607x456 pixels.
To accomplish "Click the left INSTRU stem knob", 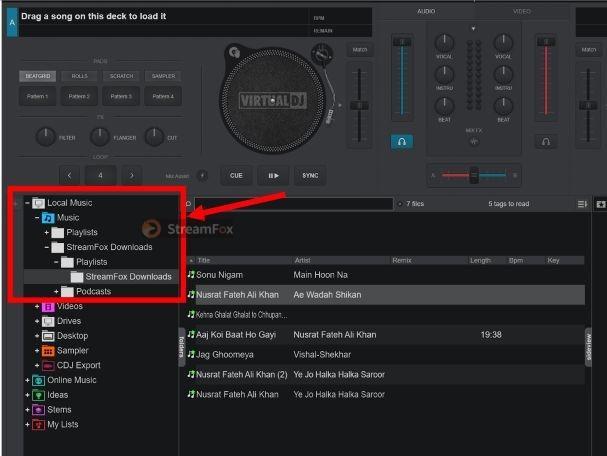I will 444,74.
